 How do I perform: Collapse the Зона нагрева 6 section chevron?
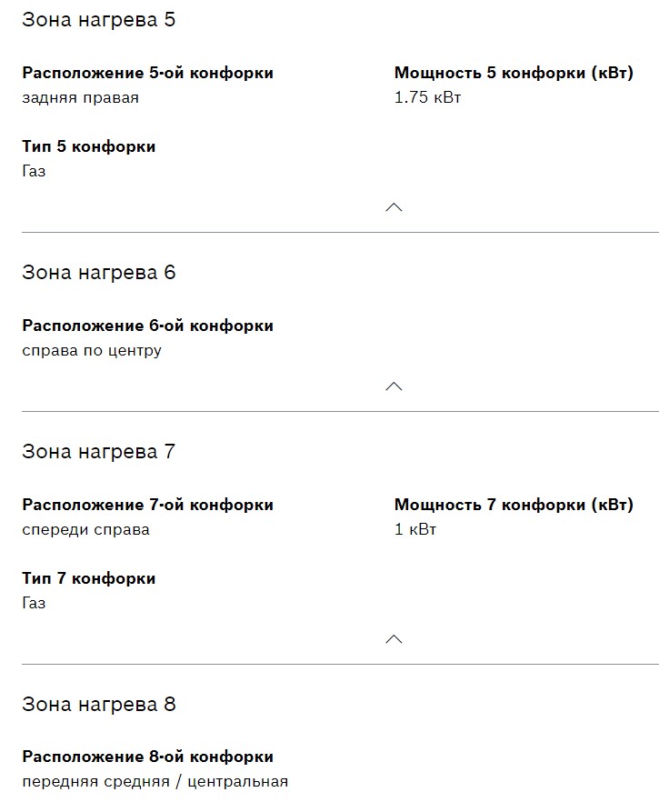(x=394, y=386)
